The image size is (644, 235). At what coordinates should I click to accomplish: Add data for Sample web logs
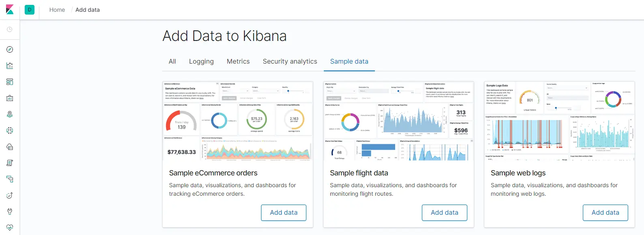605,213
